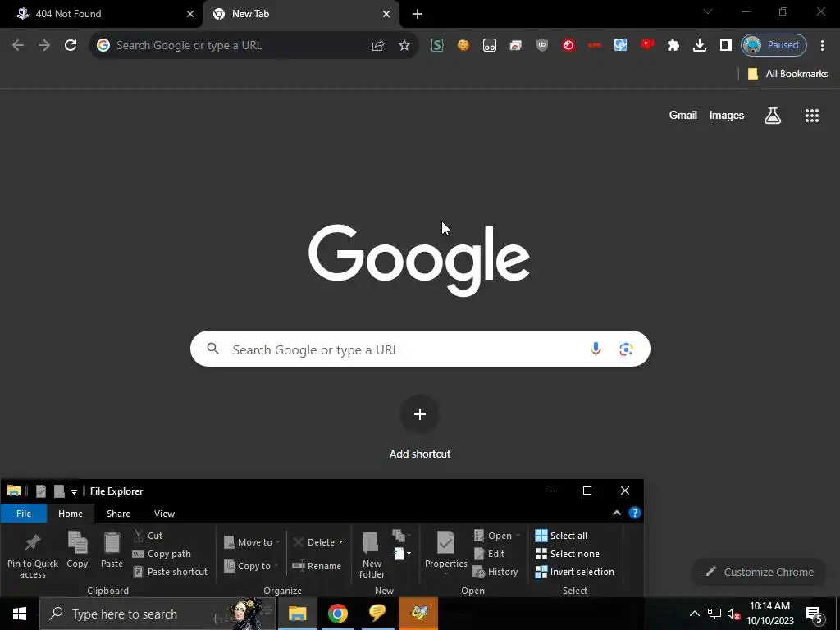Open the bee app in taskbar
This screenshot has width=840, height=630.
418,614
